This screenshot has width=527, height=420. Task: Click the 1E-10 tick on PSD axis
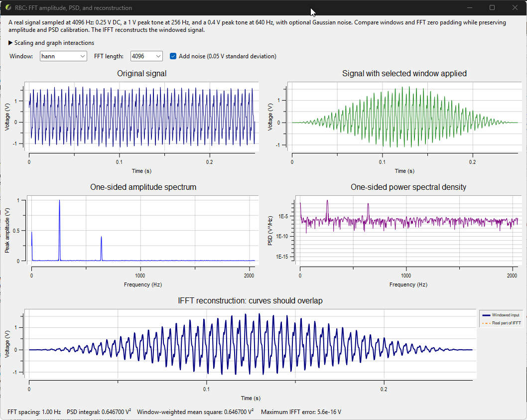(x=282, y=236)
